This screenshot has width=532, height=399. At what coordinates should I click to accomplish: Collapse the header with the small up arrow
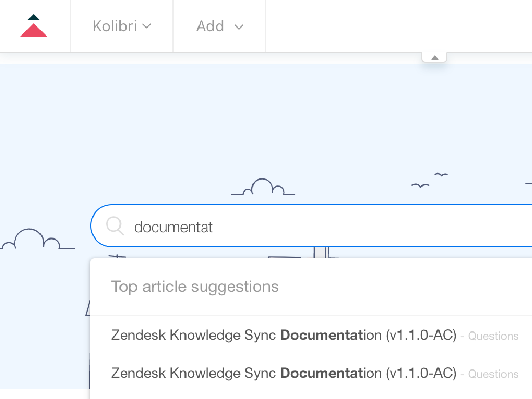point(435,57)
